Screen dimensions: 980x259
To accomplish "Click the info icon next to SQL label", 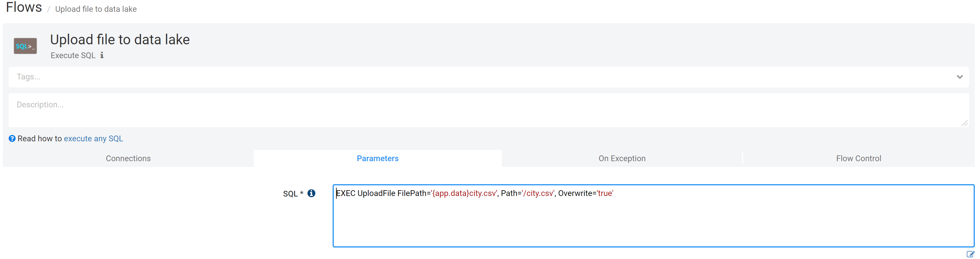I will tap(311, 194).
